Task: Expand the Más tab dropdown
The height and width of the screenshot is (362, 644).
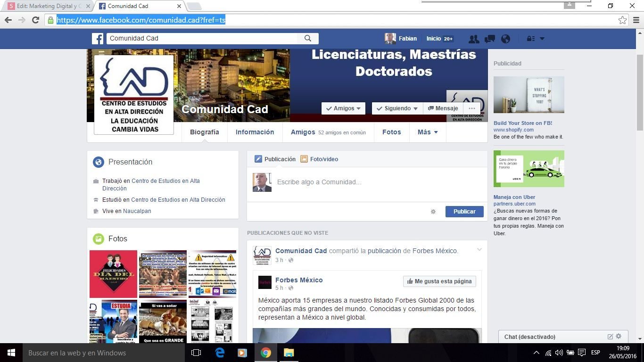Action: (x=428, y=132)
